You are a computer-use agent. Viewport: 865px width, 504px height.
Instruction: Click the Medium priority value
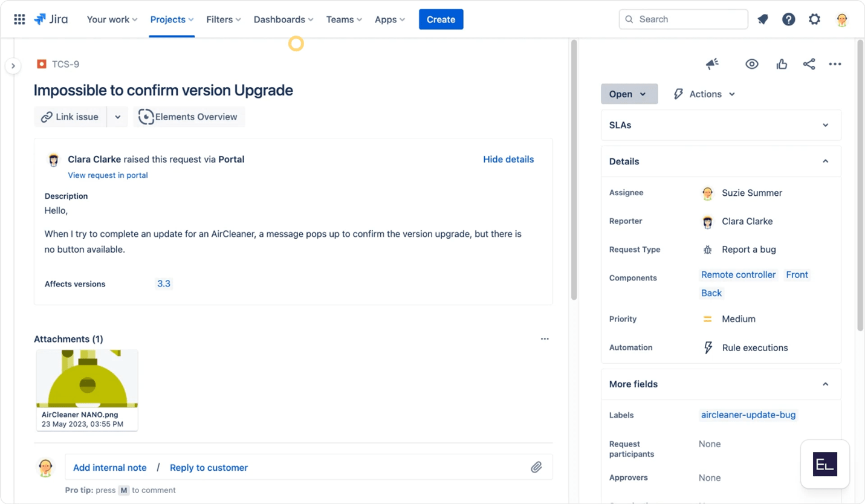pos(739,319)
